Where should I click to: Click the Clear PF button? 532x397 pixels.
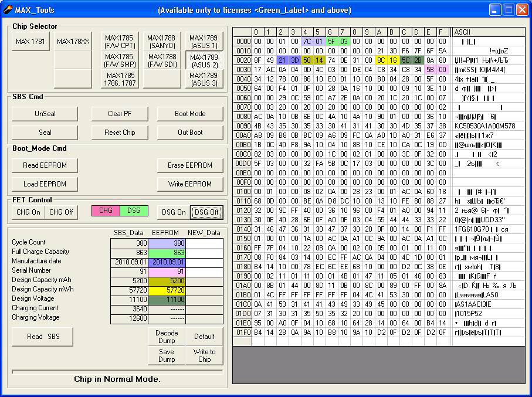coord(120,114)
